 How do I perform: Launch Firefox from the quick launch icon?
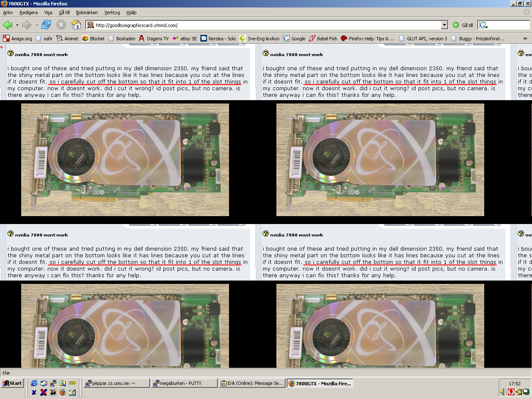pos(62,392)
